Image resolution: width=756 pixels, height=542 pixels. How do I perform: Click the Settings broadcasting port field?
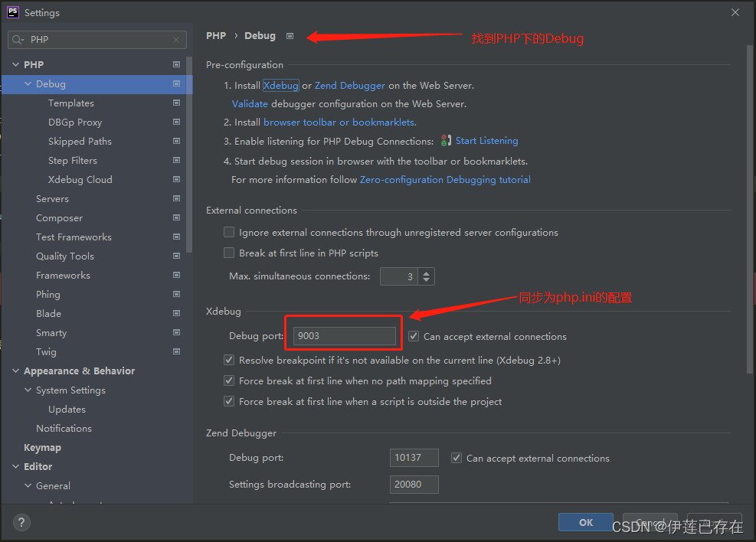[414, 484]
